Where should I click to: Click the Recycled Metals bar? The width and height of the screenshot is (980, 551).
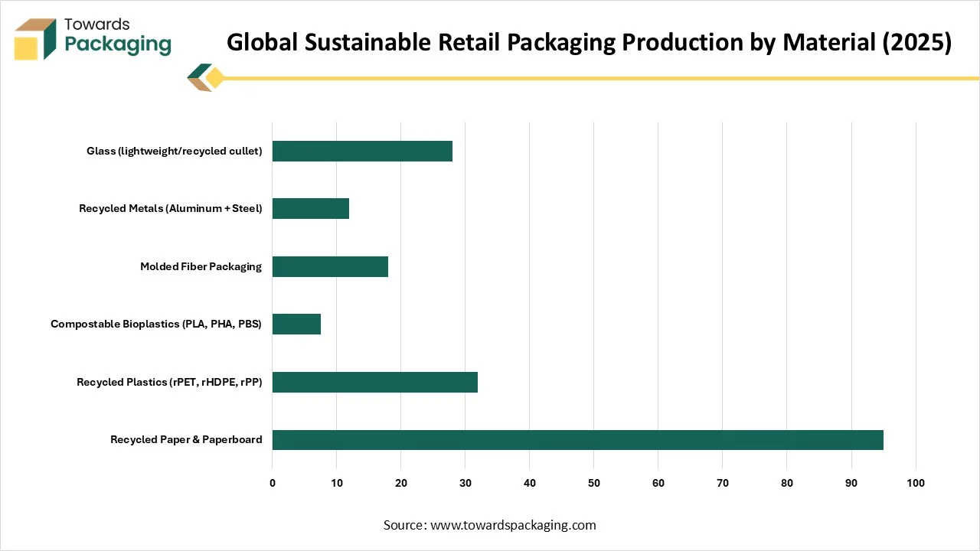point(310,208)
